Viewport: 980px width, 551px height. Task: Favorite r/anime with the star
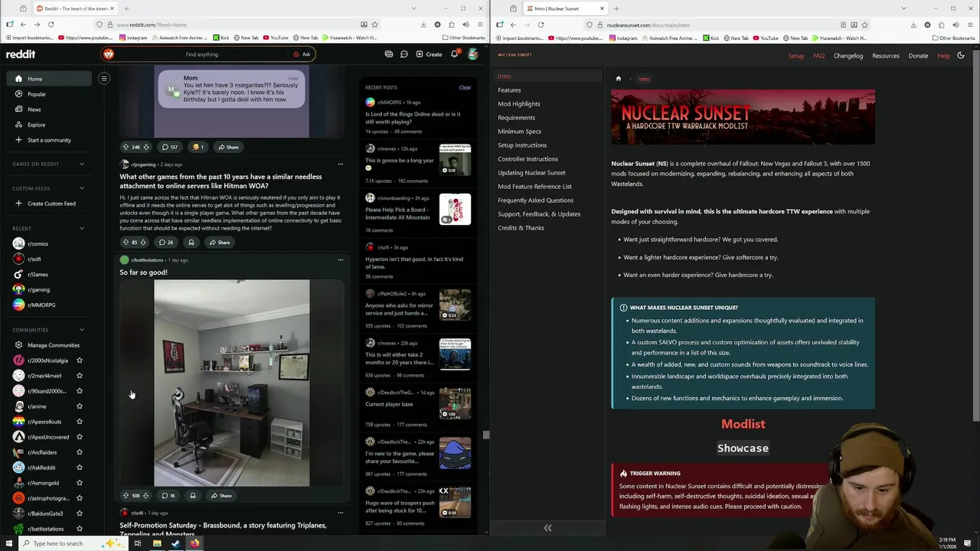pos(80,406)
